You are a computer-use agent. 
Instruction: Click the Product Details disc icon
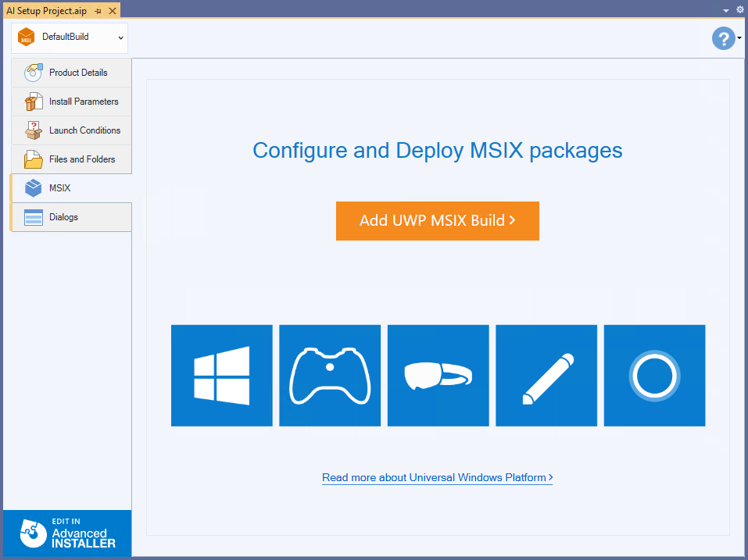34,73
